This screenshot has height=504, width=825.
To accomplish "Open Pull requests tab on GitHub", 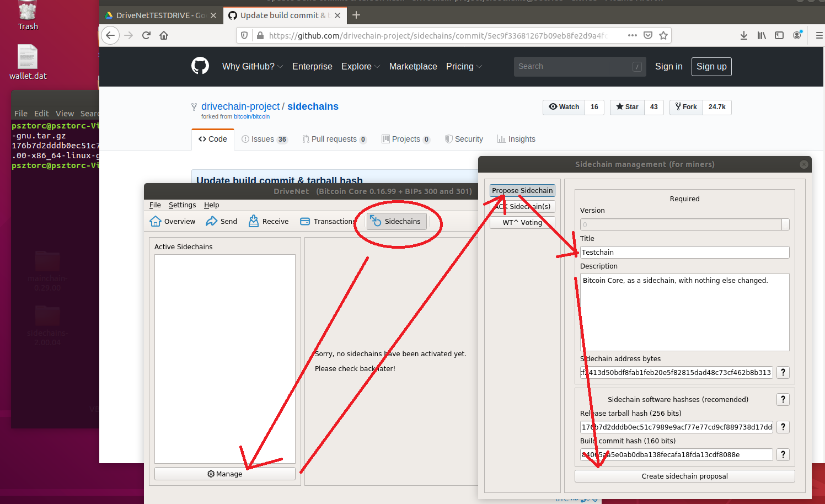I will pyautogui.click(x=334, y=139).
